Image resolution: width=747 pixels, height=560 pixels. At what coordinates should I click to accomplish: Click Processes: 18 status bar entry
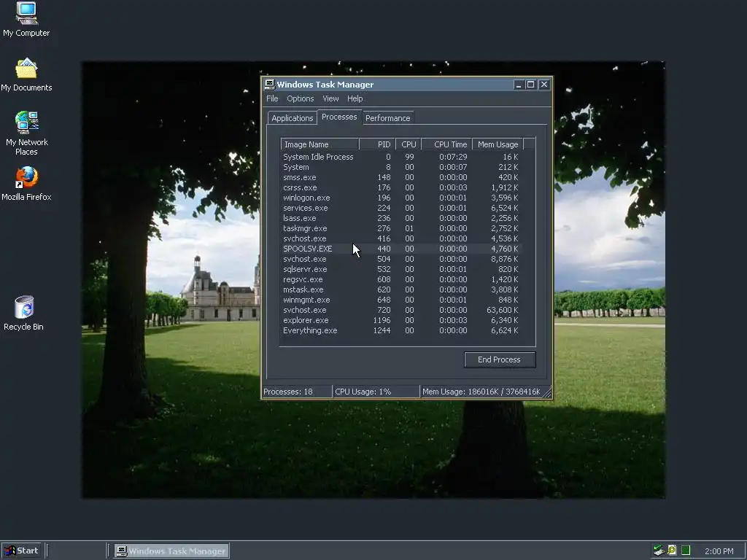pos(297,392)
